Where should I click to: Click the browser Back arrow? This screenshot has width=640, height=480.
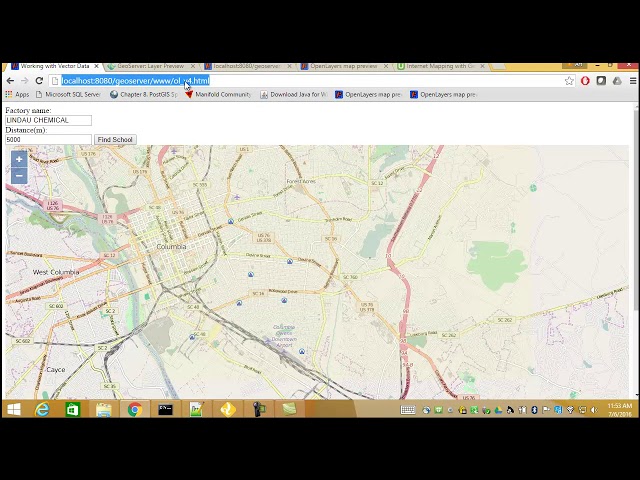[10, 81]
